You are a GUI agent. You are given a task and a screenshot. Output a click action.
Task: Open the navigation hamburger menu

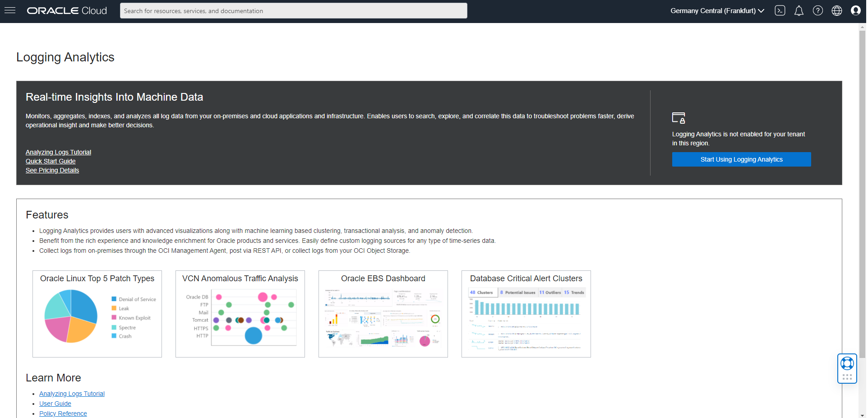click(x=10, y=10)
